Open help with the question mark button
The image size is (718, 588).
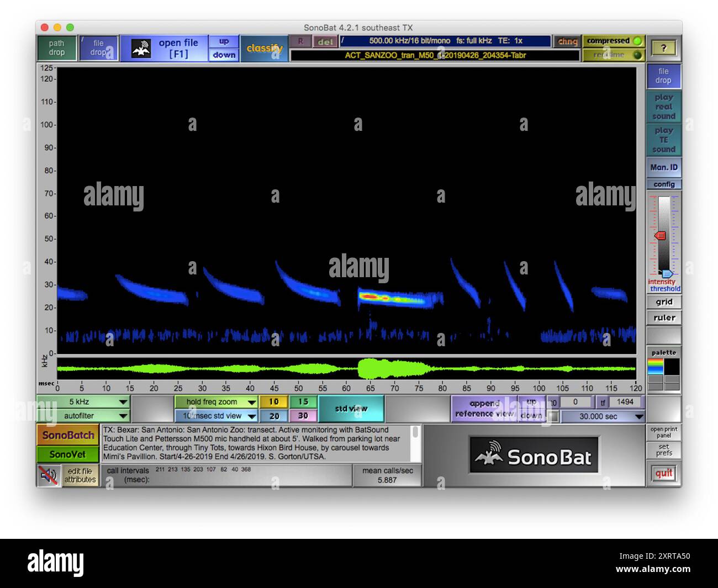664,48
